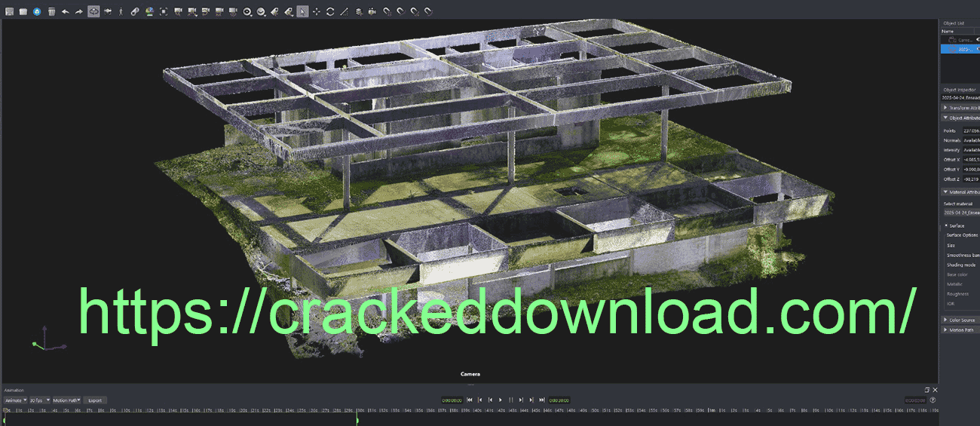Click the fit-to-frame bracket icon
Image resolution: width=980 pixels, height=426 pixels.
[164, 11]
